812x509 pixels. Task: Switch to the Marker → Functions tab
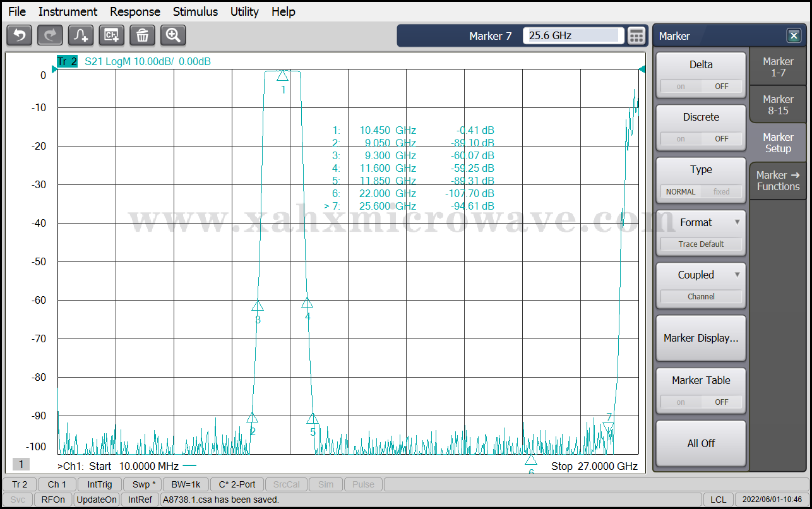tap(778, 181)
